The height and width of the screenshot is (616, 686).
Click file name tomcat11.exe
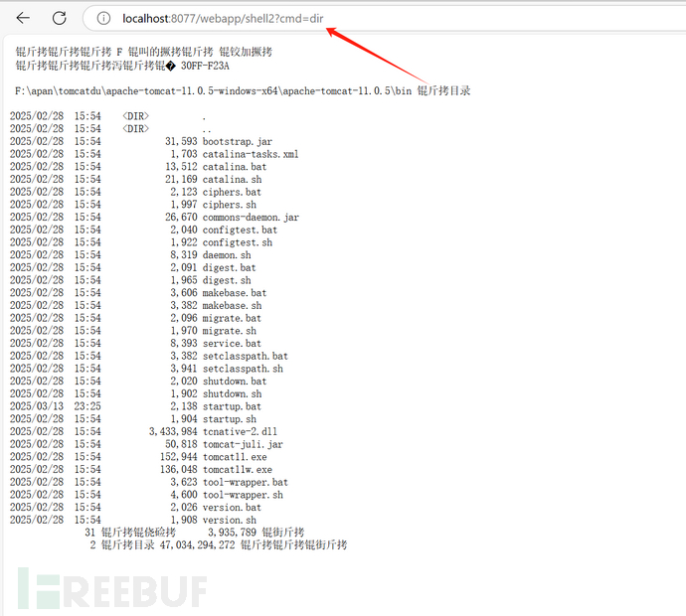pyautogui.click(x=235, y=457)
